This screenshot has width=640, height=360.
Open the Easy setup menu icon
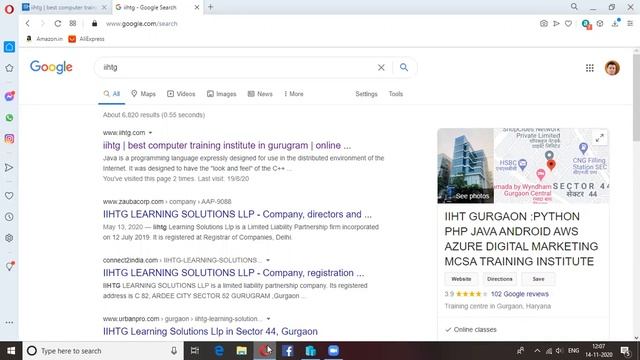pos(630,24)
